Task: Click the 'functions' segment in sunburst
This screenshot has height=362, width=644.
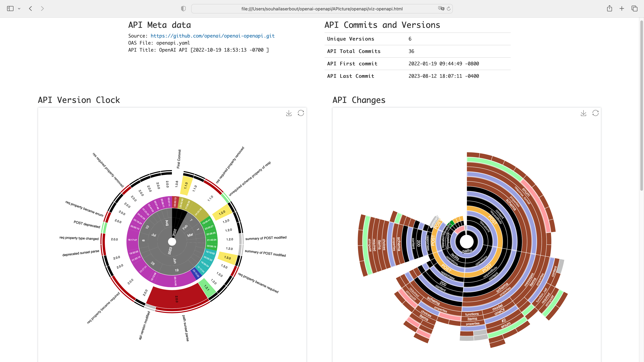Action: (472, 314)
